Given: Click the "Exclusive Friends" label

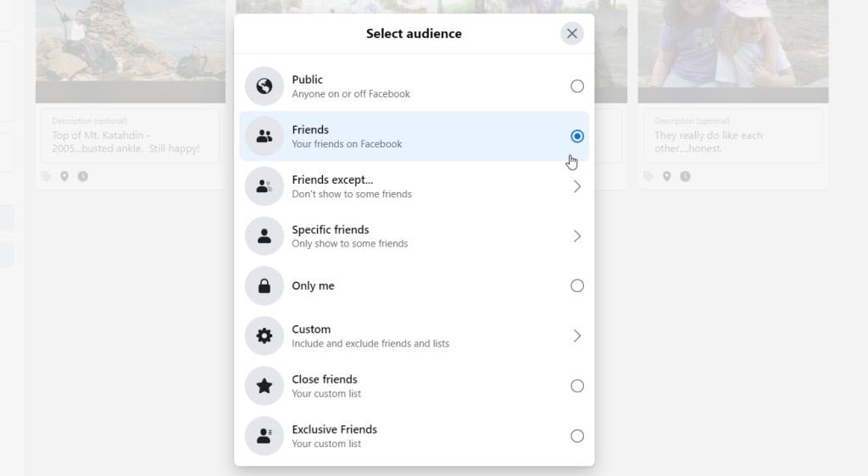Looking at the screenshot, I should click(x=334, y=429).
